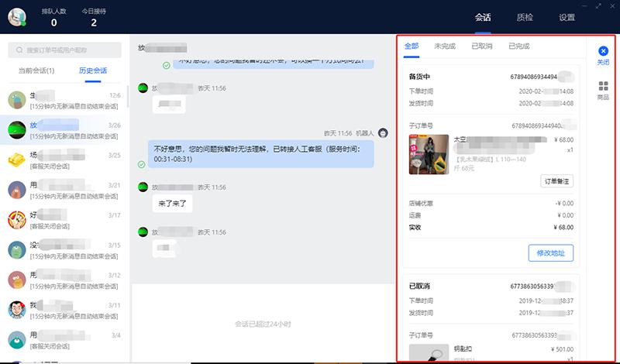Show 已完成 orders tab
620x364 pixels.
point(518,46)
